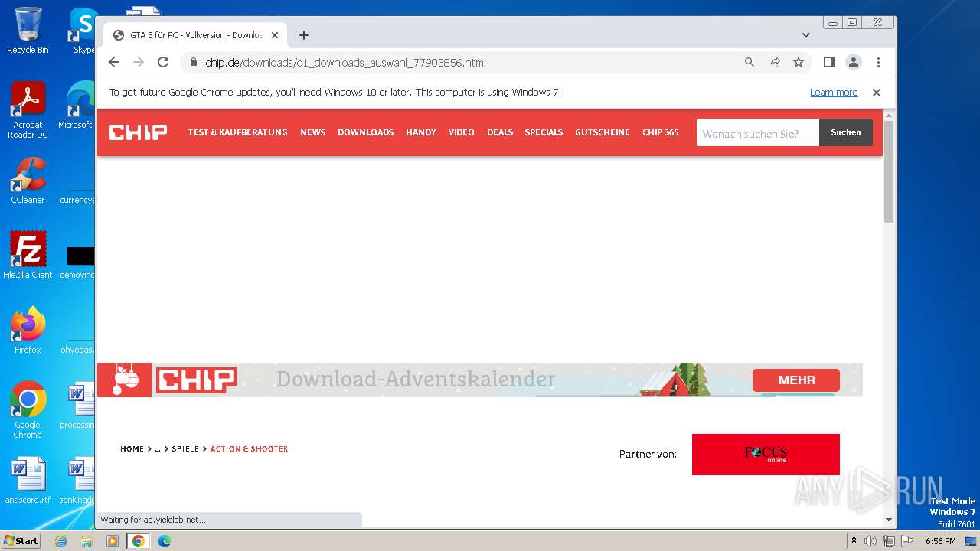
Task: Click the scrollbar up arrow
Action: [x=889, y=115]
